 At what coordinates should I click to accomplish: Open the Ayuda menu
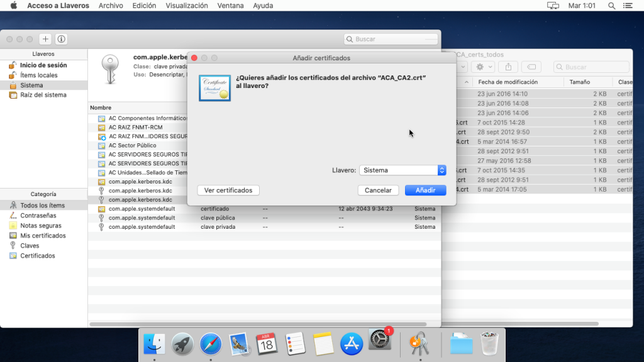click(263, 6)
